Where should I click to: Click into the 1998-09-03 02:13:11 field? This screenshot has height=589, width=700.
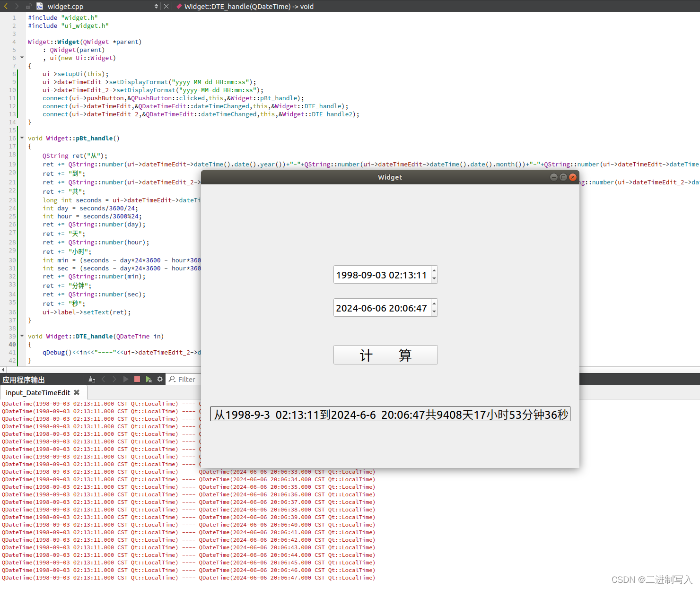(x=382, y=275)
